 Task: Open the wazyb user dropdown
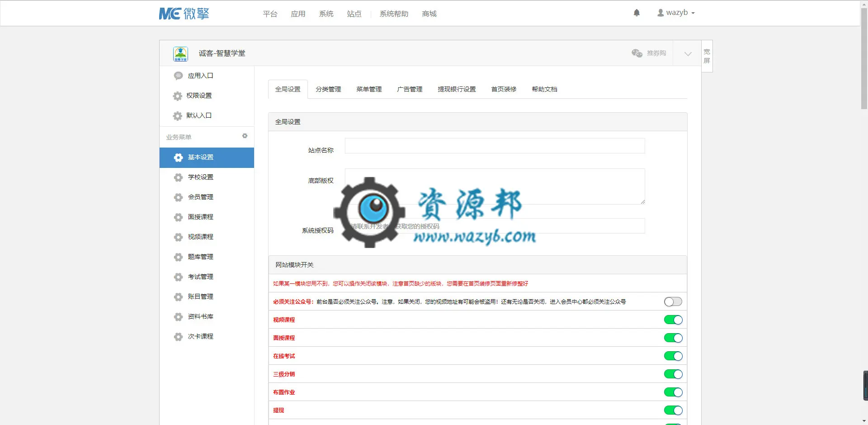[676, 13]
